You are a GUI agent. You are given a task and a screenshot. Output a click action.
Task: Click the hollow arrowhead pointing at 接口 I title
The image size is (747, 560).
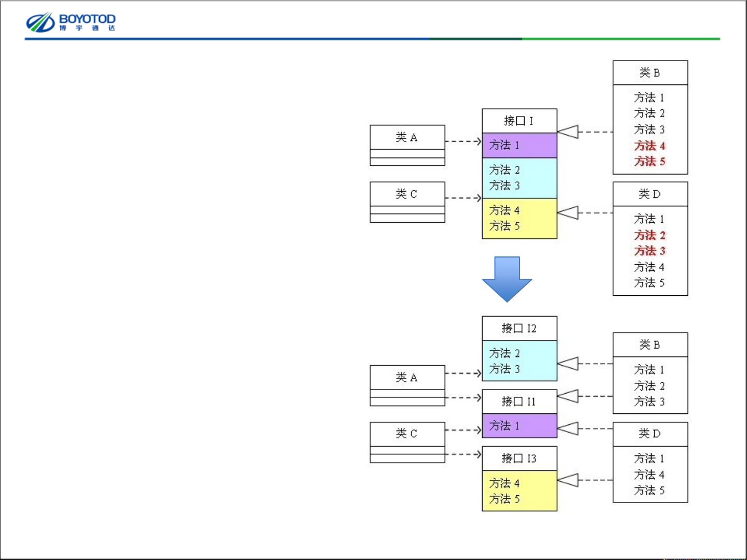click(x=568, y=132)
